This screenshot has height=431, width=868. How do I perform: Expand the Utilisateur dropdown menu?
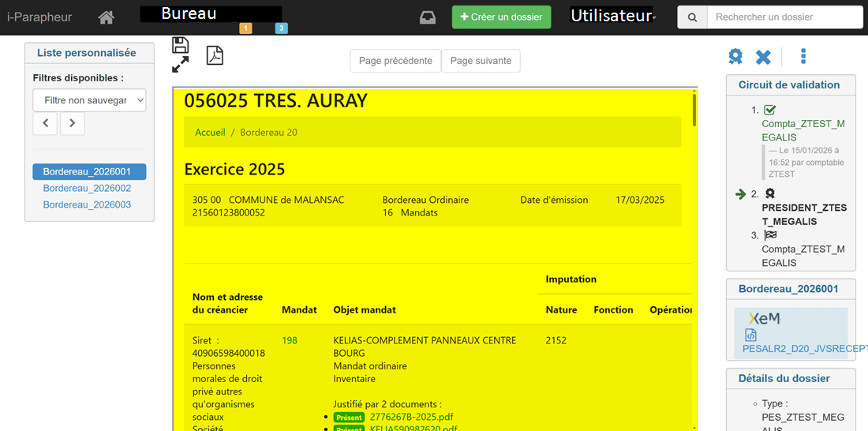click(x=612, y=17)
